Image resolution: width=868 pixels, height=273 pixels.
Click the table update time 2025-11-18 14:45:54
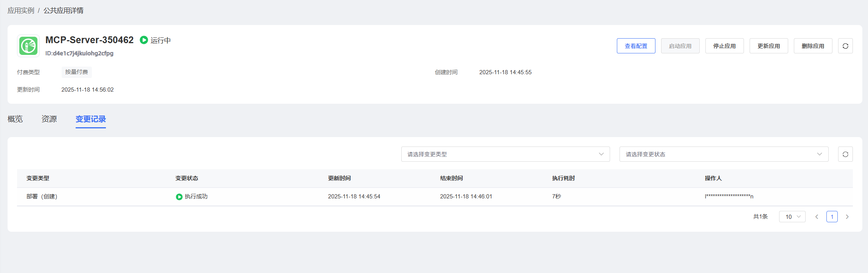(354, 197)
